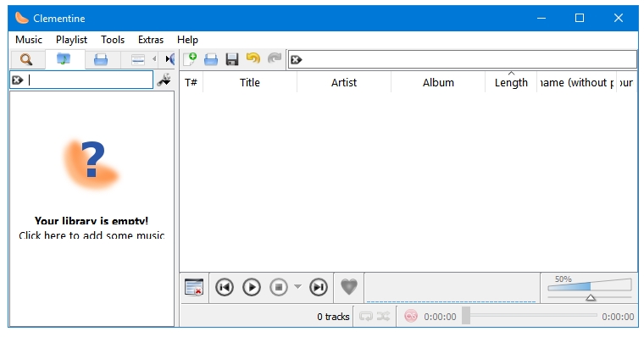
Task: Click 'Click here to add some music'
Action: point(92,235)
